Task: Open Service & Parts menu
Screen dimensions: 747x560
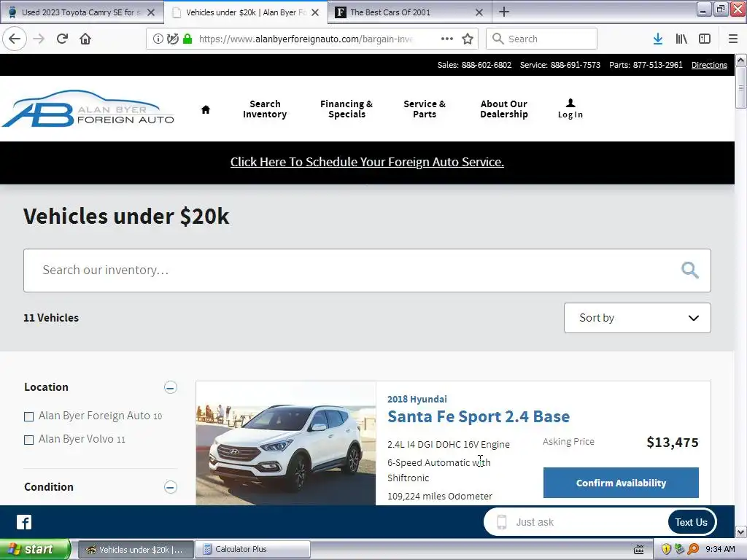Action: click(425, 109)
